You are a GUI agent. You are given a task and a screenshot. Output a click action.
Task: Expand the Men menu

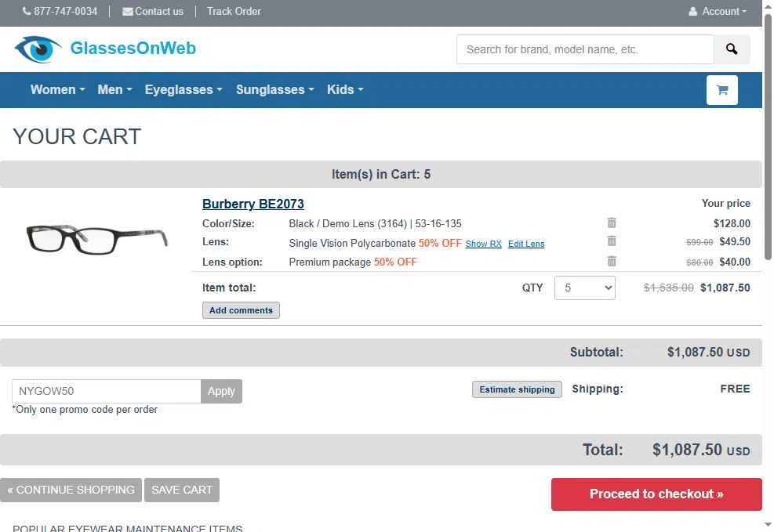click(114, 90)
